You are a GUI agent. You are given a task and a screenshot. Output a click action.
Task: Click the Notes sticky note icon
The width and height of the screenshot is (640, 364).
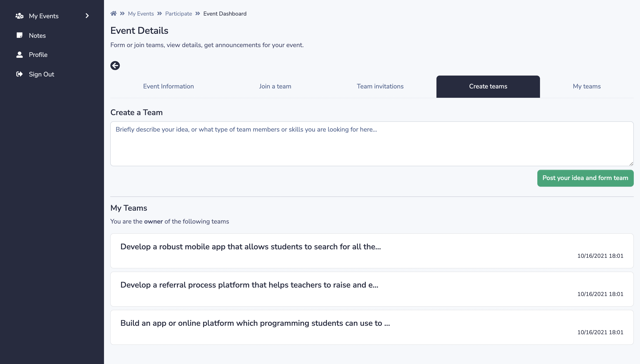(20, 35)
